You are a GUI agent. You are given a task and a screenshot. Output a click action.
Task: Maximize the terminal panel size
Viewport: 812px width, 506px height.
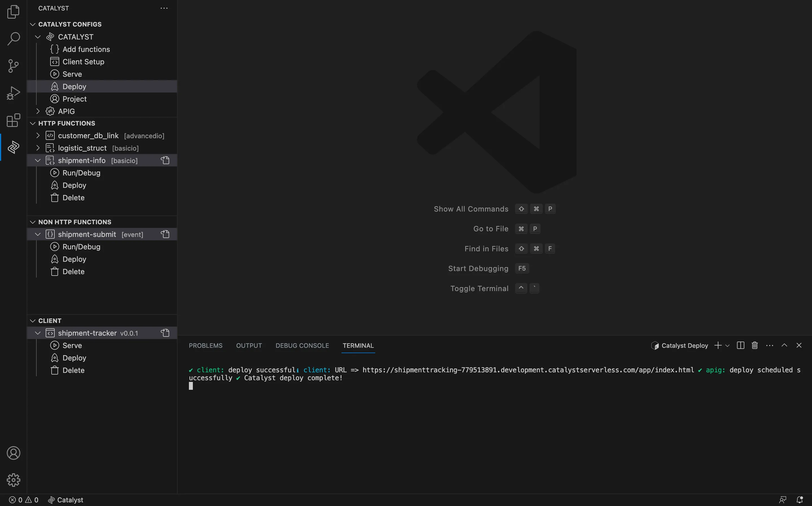tap(784, 345)
